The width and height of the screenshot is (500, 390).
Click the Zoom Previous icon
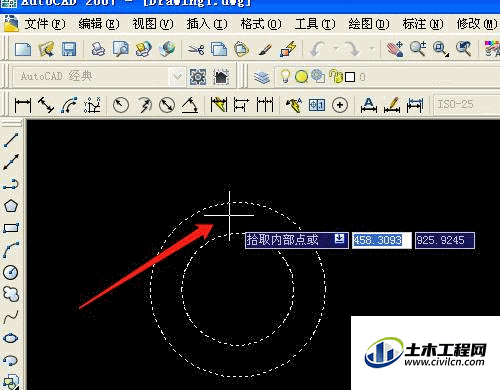point(464,49)
